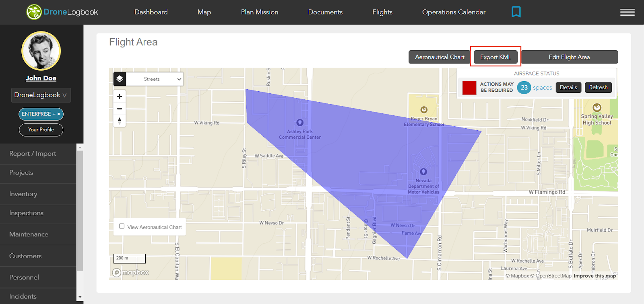
Task: Enable View Aeronautical Chart checkbox
Action: pyautogui.click(x=122, y=226)
